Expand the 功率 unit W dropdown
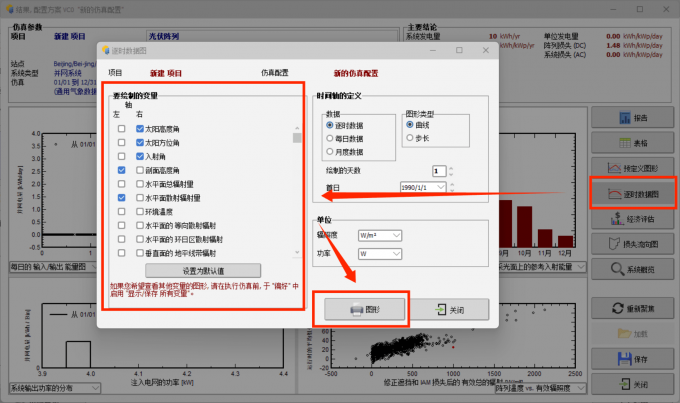 (380, 254)
